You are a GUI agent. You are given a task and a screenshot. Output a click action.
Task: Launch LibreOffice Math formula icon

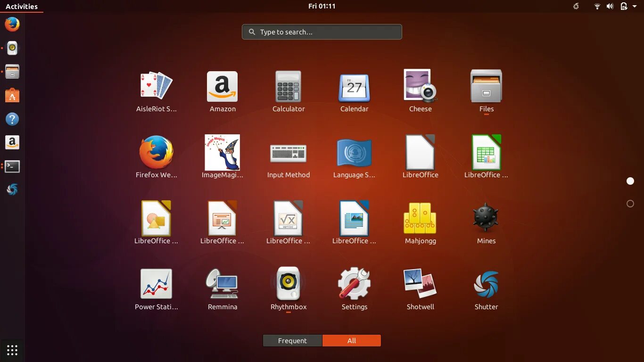coord(289,224)
